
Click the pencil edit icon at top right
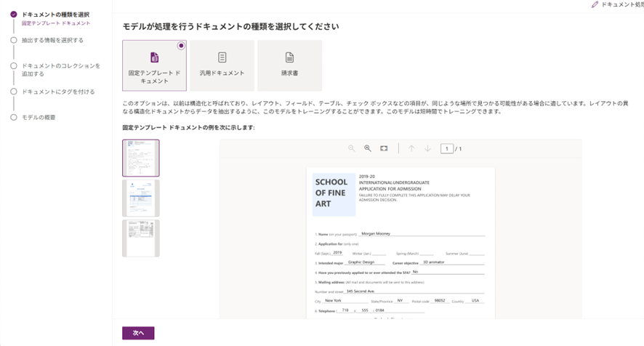pos(595,4)
